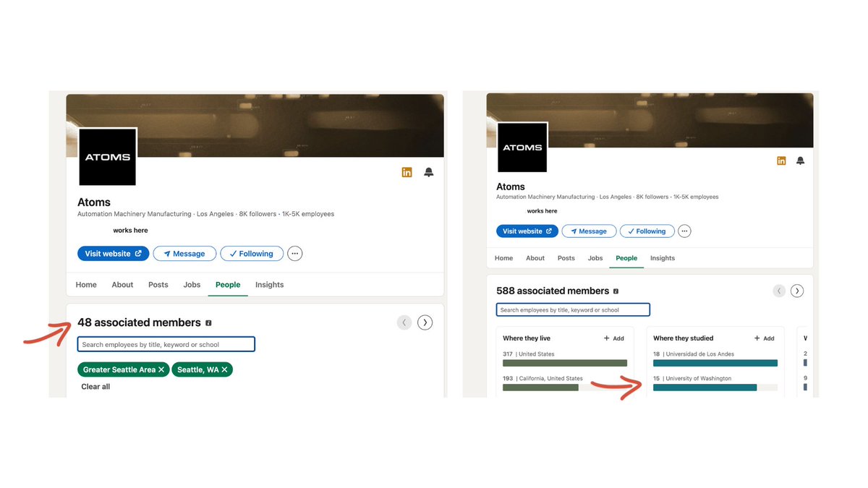Click Atoms company name in right screenshot
The width and height of the screenshot is (868, 488).
tap(511, 187)
